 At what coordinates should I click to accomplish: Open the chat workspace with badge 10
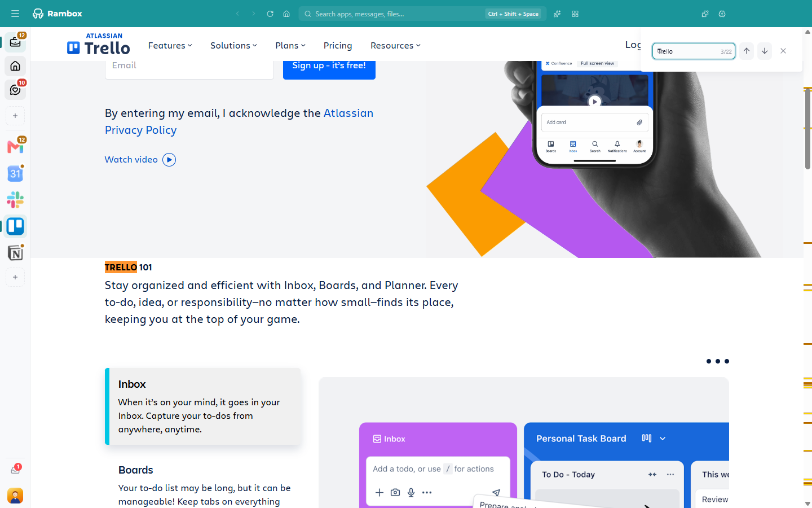15,90
